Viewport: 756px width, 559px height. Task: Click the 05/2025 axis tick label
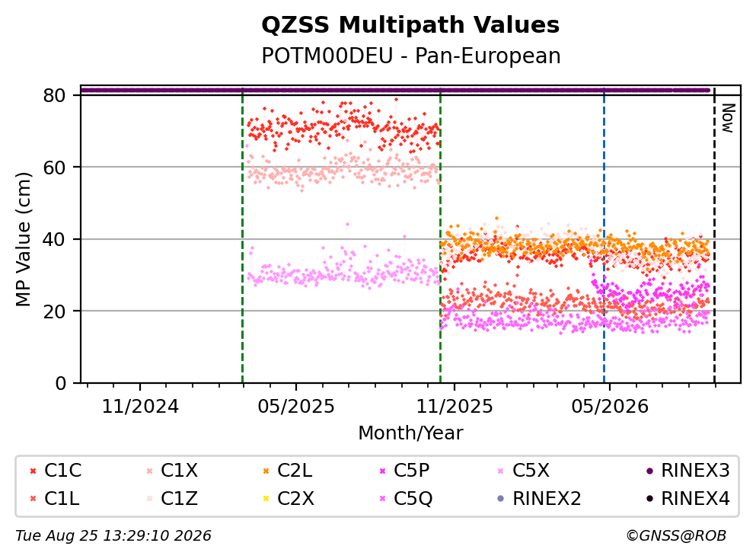pyautogui.click(x=296, y=407)
